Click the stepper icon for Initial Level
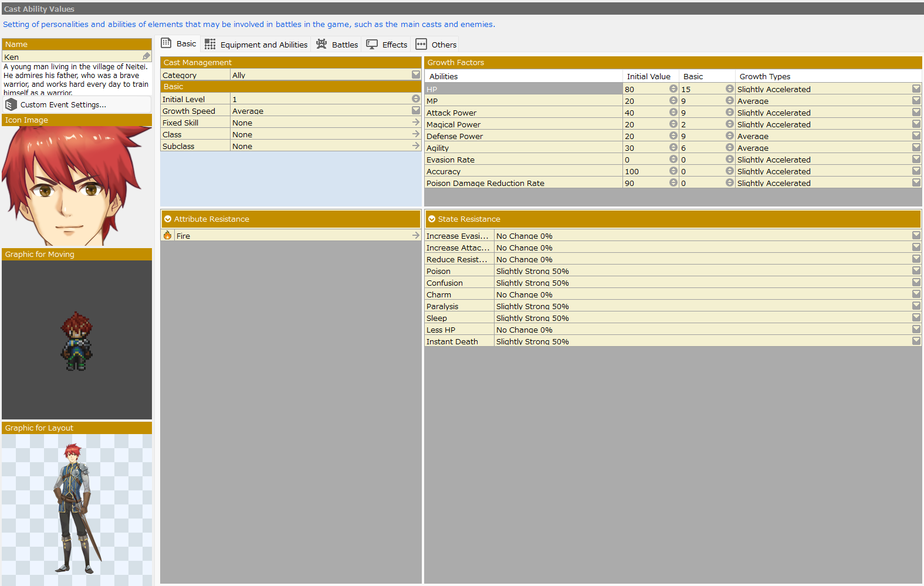The image size is (924, 586). 415,99
